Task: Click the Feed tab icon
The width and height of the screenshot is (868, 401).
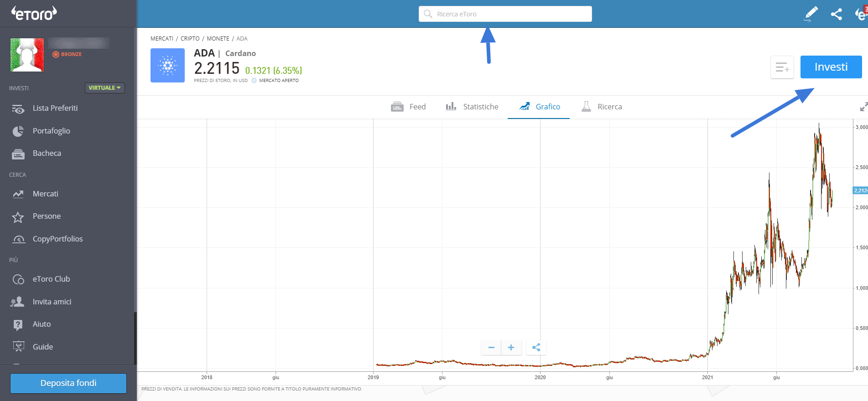Action: coord(397,107)
